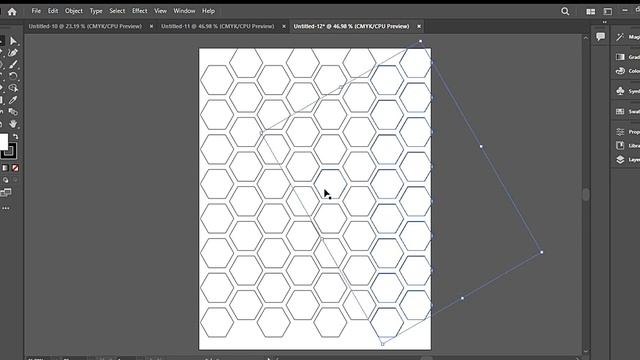Swap fill and stroke colors
This screenshot has width=640, height=360.
coord(16,136)
